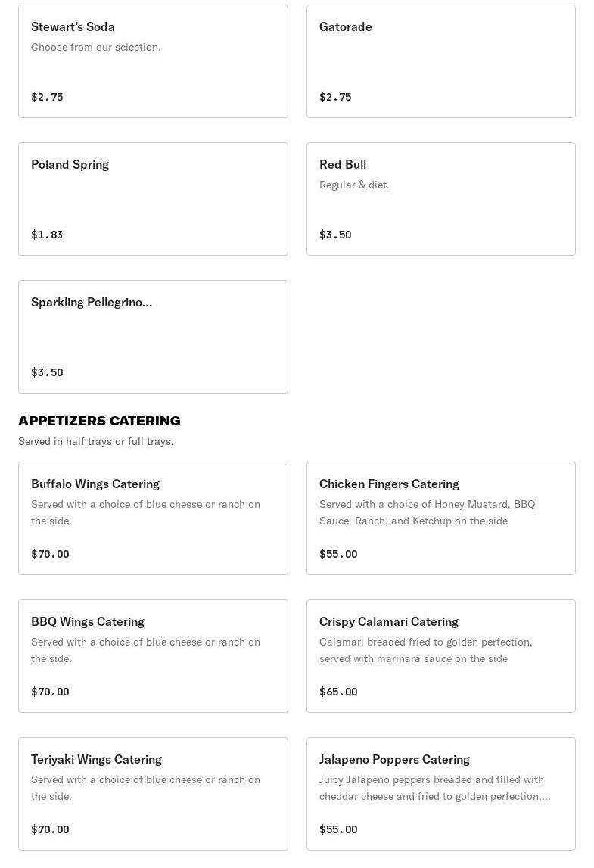The height and width of the screenshot is (868, 594).
Task: Select the Sparkling Pellegrino item
Action: click(153, 337)
